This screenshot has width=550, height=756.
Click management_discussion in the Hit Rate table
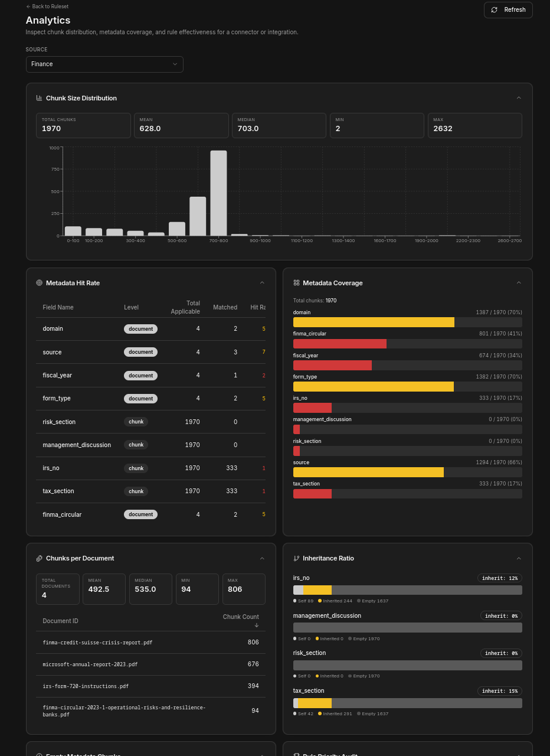point(77,445)
